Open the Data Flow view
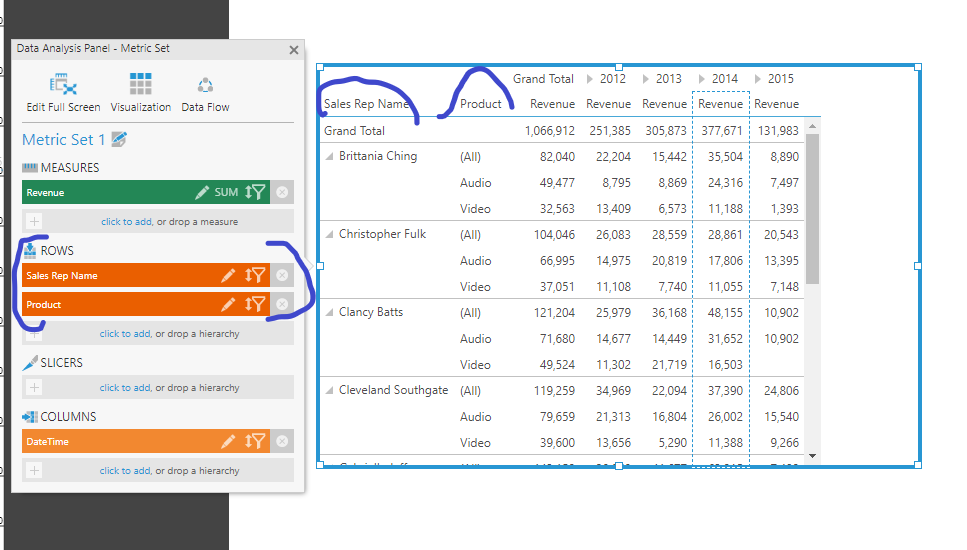Image resolution: width=967 pixels, height=550 pixels. click(x=205, y=91)
